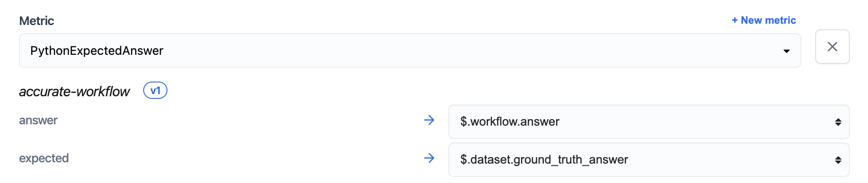Click the PythonExpectedAnswer text in the metric field
This screenshot has height=183, width=868.
96,51
